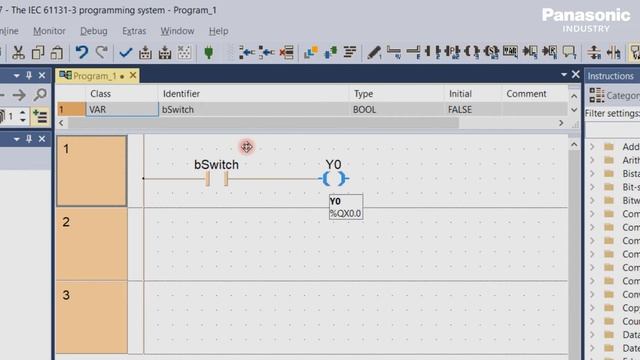Image resolution: width=640 pixels, height=360 pixels.
Task: Undo the last action
Action: [x=82, y=53]
